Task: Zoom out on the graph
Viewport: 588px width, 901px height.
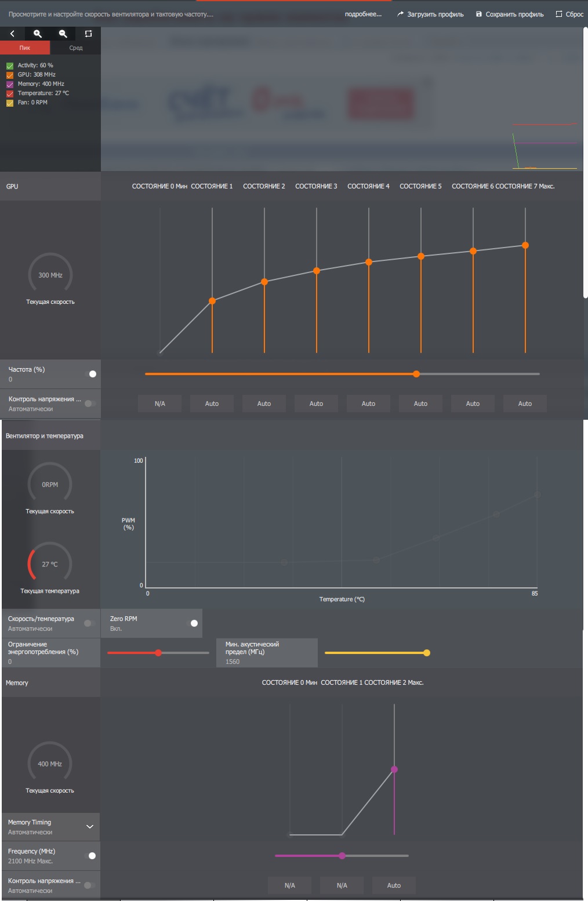Action: tap(63, 34)
